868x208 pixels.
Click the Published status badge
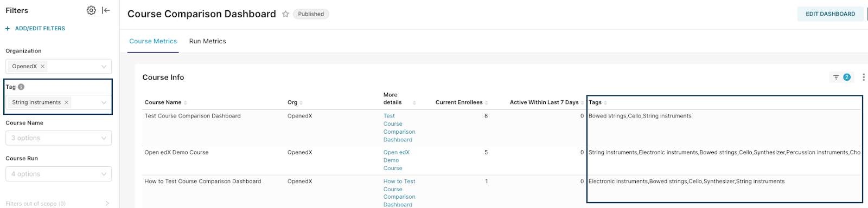[311, 14]
